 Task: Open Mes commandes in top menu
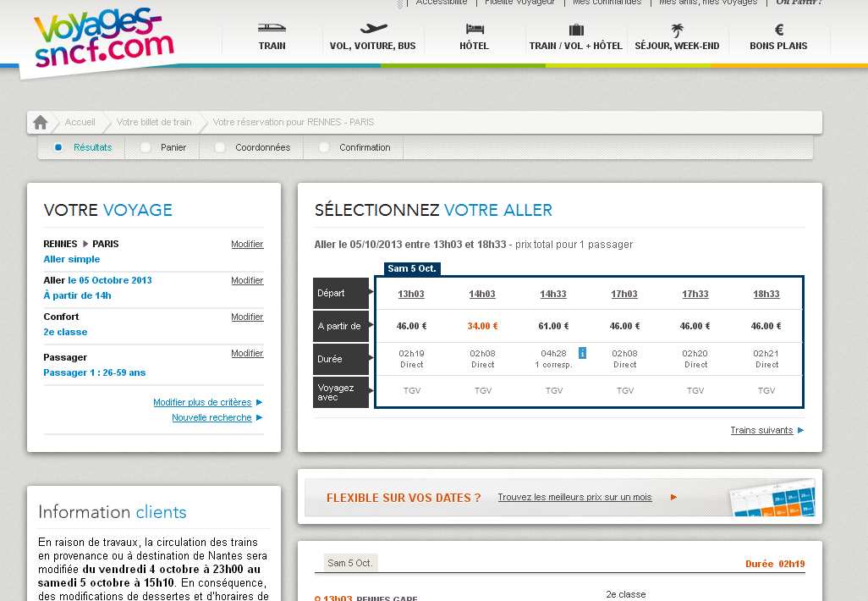click(607, 3)
